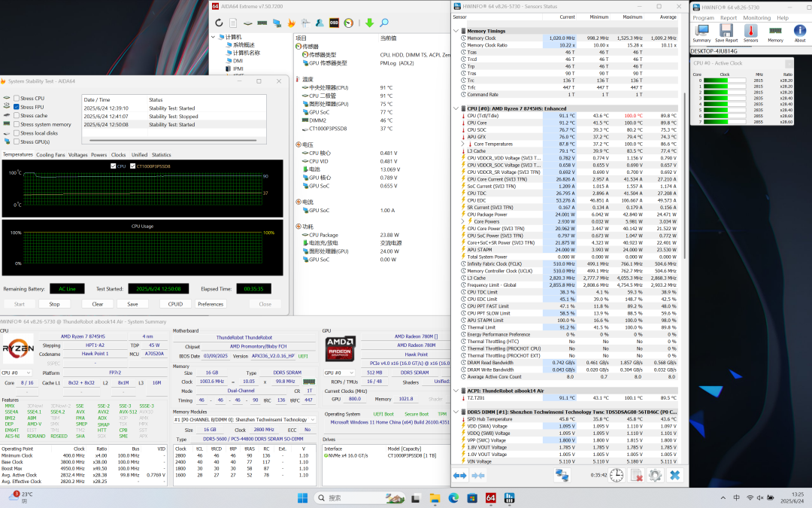
Task: Enable the Stress local disks checkbox
Action: click(17, 133)
